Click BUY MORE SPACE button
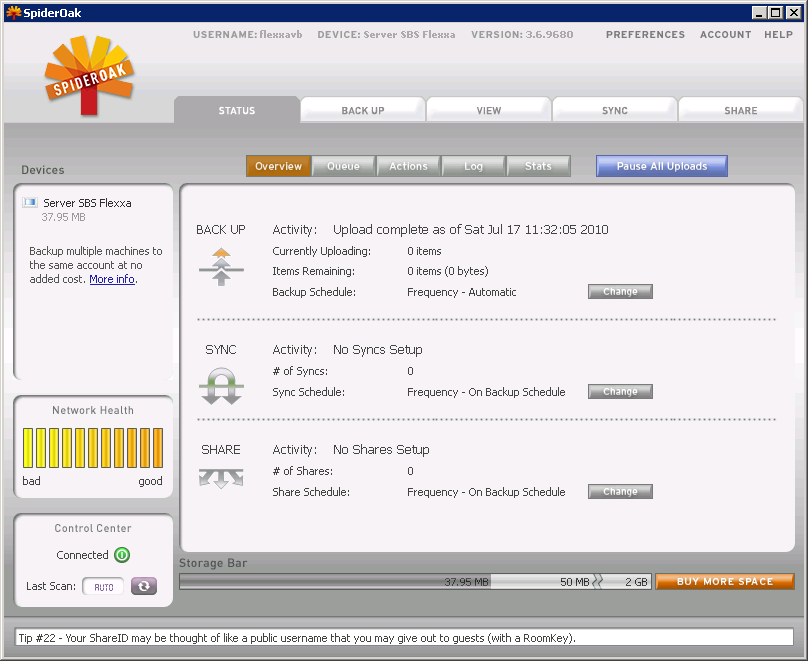This screenshot has height=661, width=808. click(725, 582)
